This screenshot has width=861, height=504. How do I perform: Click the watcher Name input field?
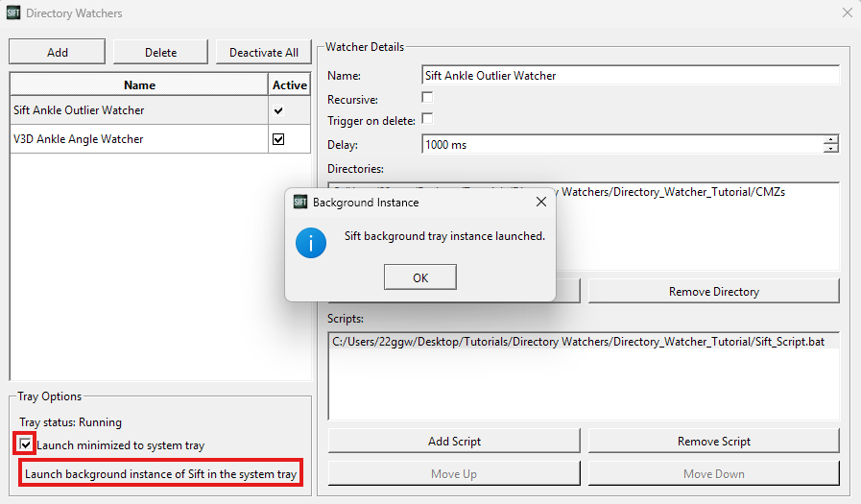(x=631, y=76)
